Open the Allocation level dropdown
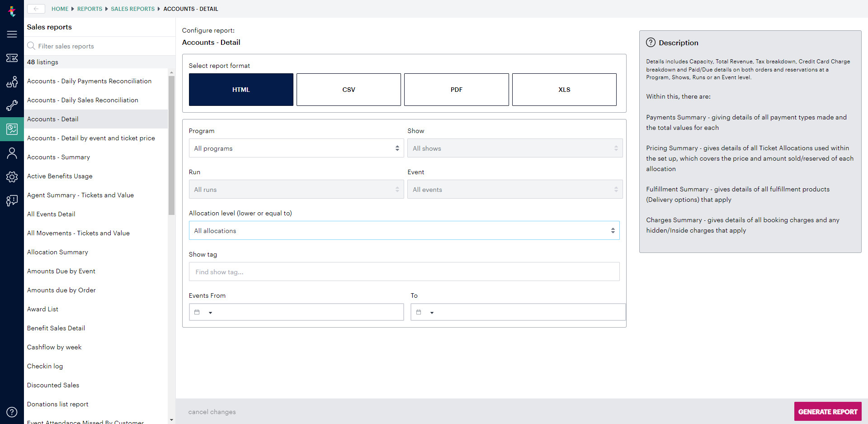The image size is (868, 424). coord(404,230)
